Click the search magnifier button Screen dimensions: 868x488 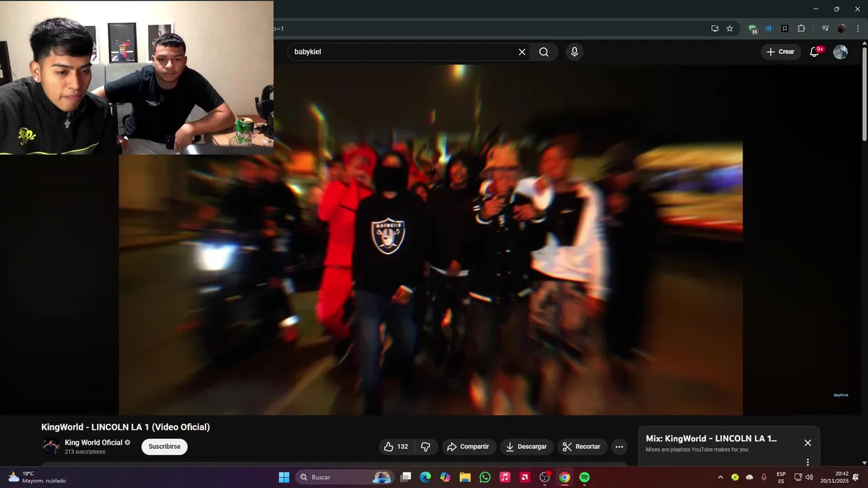click(544, 52)
